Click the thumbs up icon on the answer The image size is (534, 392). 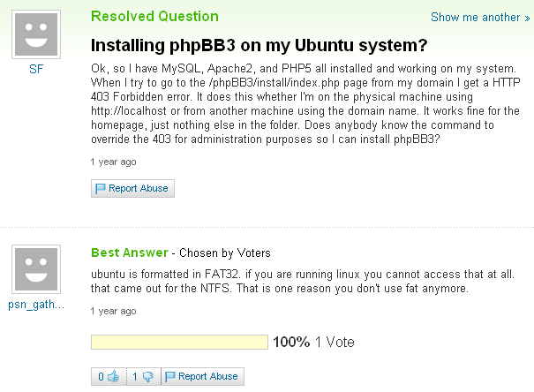point(113,376)
